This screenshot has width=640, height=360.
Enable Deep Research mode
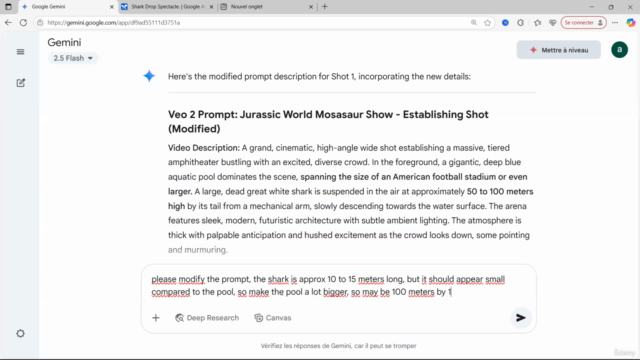pyautogui.click(x=207, y=318)
